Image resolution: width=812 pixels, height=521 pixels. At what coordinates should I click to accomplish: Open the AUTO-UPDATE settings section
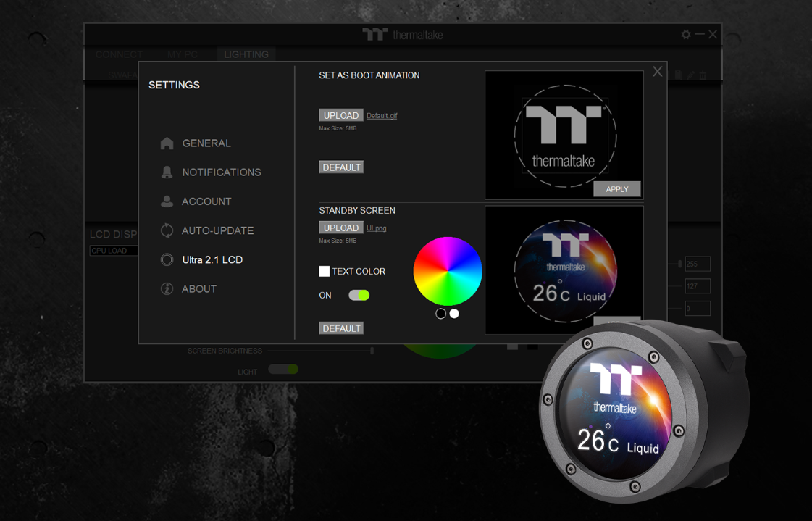click(x=207, y=230)
